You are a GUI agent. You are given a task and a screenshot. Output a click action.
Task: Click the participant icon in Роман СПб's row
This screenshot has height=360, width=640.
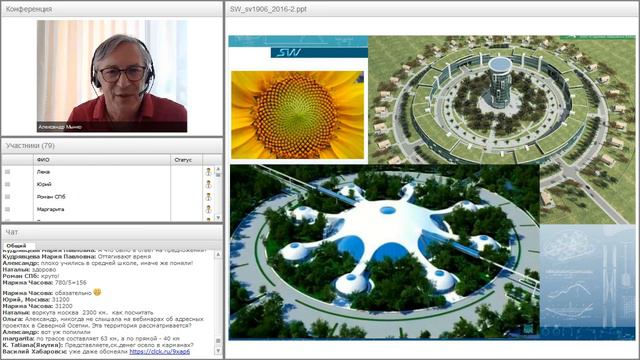coord(208,197)
